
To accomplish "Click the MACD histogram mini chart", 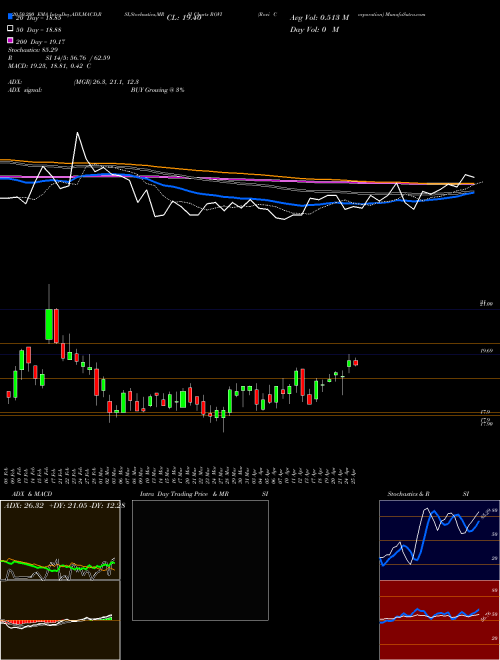I will [60, 620].
